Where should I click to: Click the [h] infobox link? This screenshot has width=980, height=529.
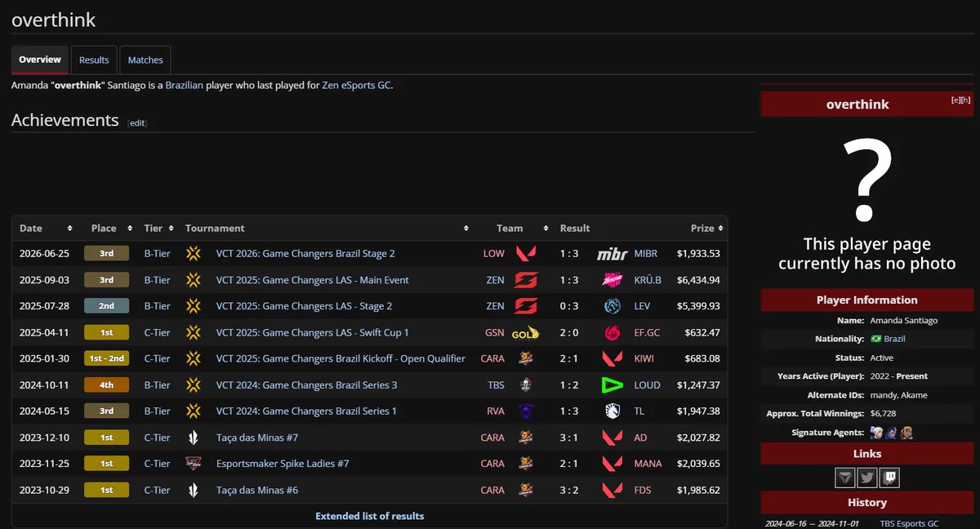(965, 100)
